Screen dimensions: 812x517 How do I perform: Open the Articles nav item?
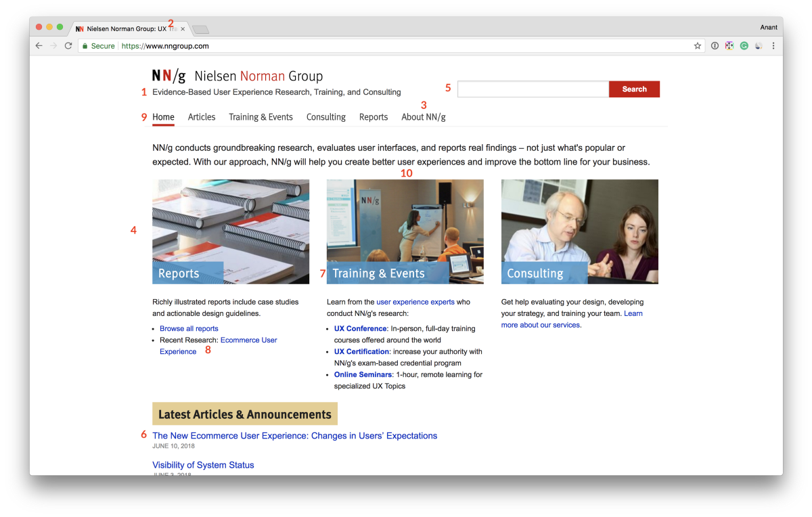(202, 117)
